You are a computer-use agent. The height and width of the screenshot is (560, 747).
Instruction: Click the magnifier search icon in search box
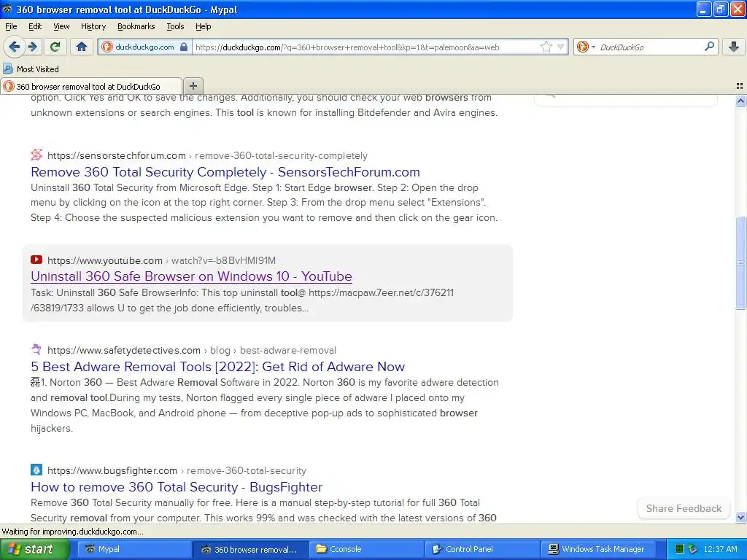709,46
